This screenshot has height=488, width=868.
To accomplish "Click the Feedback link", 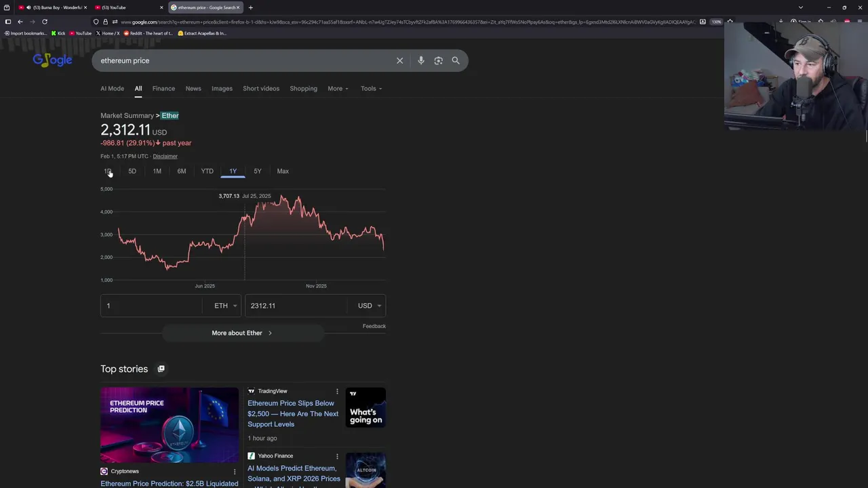I will pyautogui.click(x=374, y=326).
